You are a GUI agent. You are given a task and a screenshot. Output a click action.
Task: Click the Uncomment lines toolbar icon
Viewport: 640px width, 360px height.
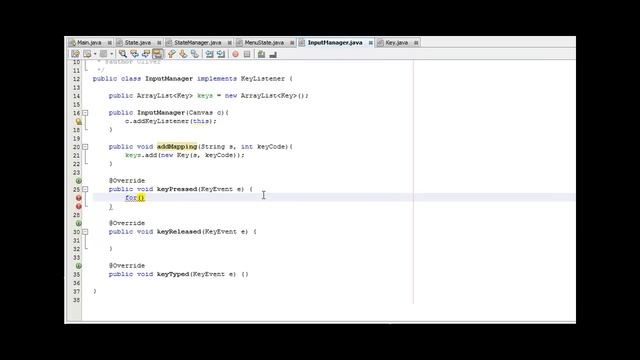(273, 54)
